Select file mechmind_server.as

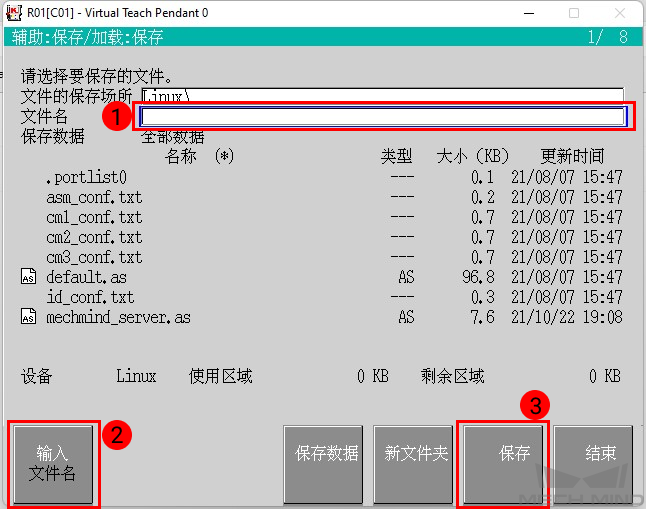point(118,317)
